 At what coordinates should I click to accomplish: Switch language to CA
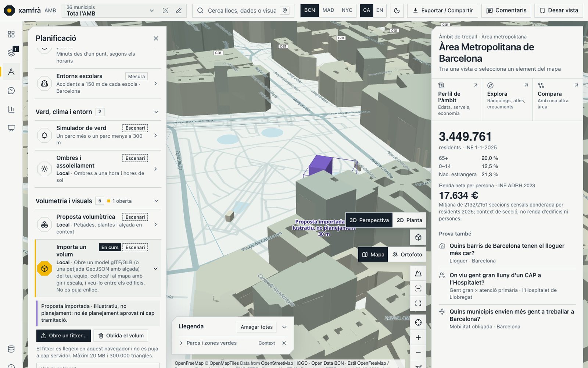tap(366, 10)
